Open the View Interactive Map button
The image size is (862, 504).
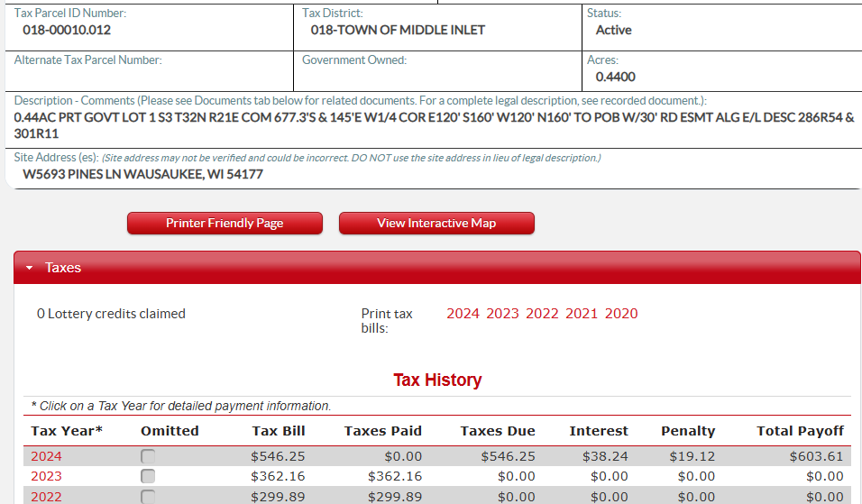point(436,224)
